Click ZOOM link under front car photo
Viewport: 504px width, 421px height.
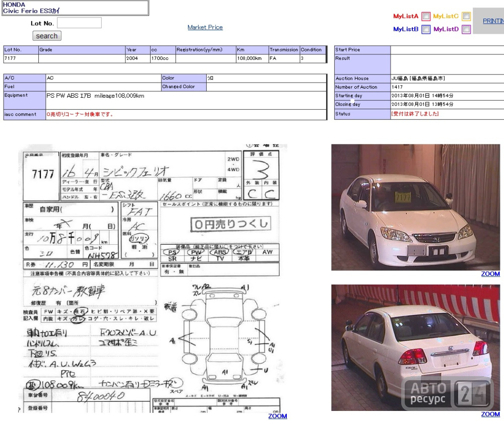[490, 274]
